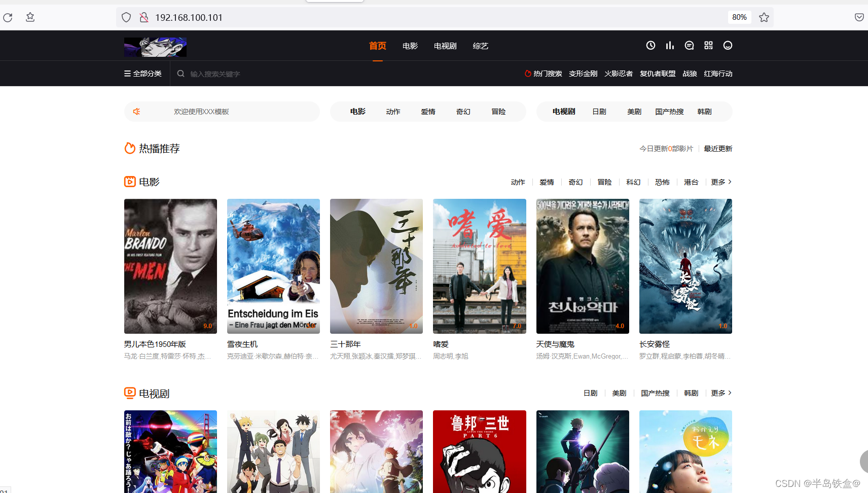Click 电视剧 in the quick category pill
This screenshot has width=868, height=493.
564,112
